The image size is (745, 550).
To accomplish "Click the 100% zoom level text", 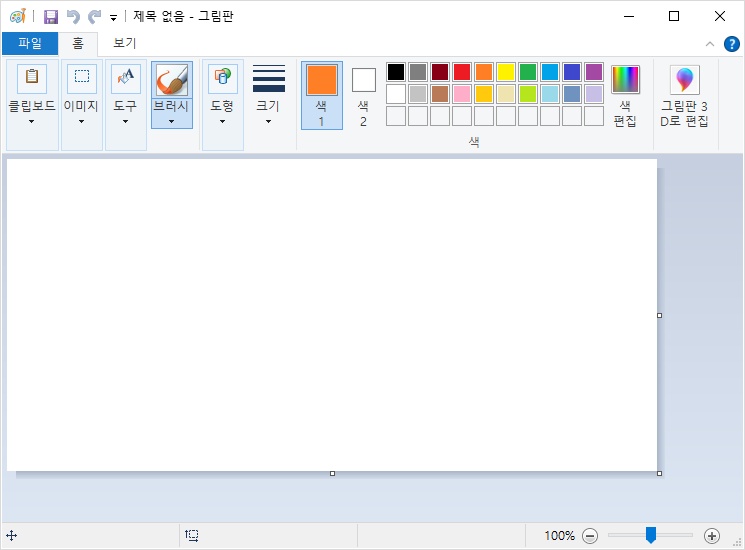I will 559,536.
